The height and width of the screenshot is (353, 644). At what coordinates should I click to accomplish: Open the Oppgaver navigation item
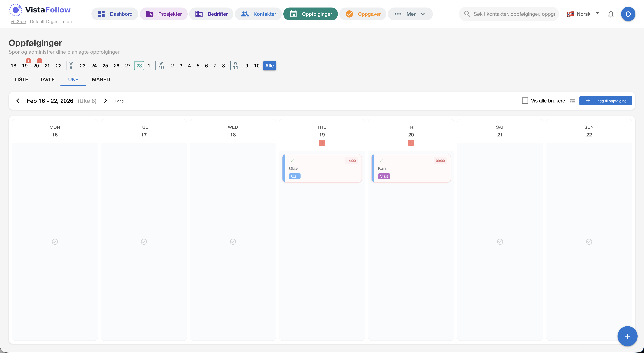tap(363, 14)
